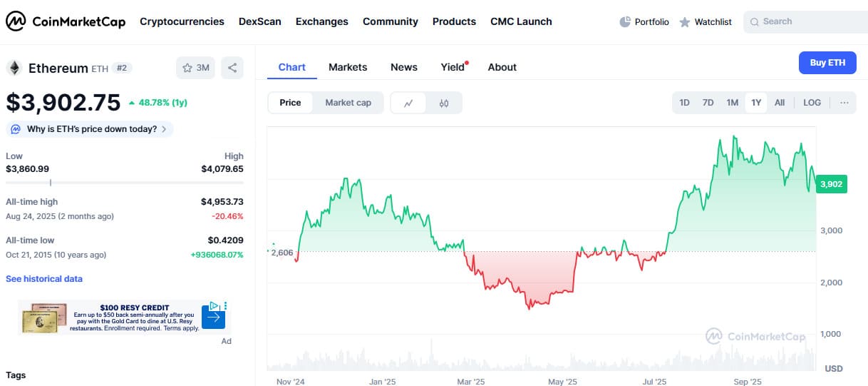Open the Cryptocurrencies navigation menu
868x386 pixels.
pos(182,21)
